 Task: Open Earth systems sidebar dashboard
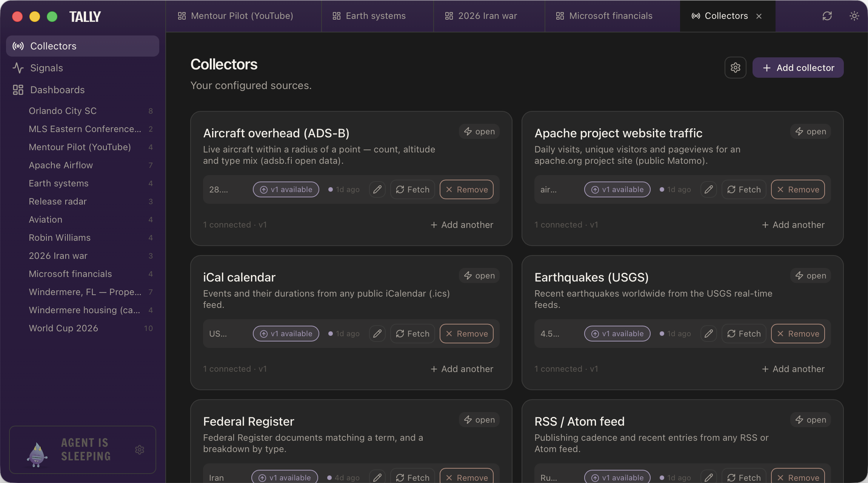pos(91,183)
